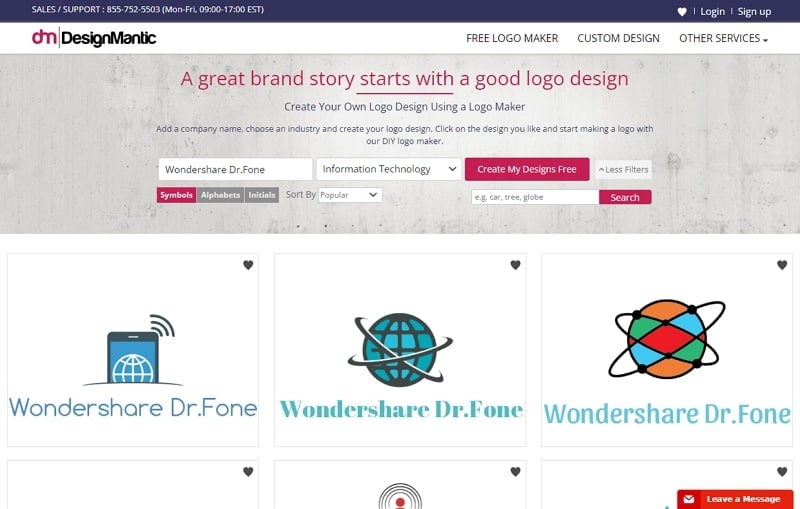The image size is (800, 509).
Task: Open the Free Logo Maker page
Action: [512, 38]
